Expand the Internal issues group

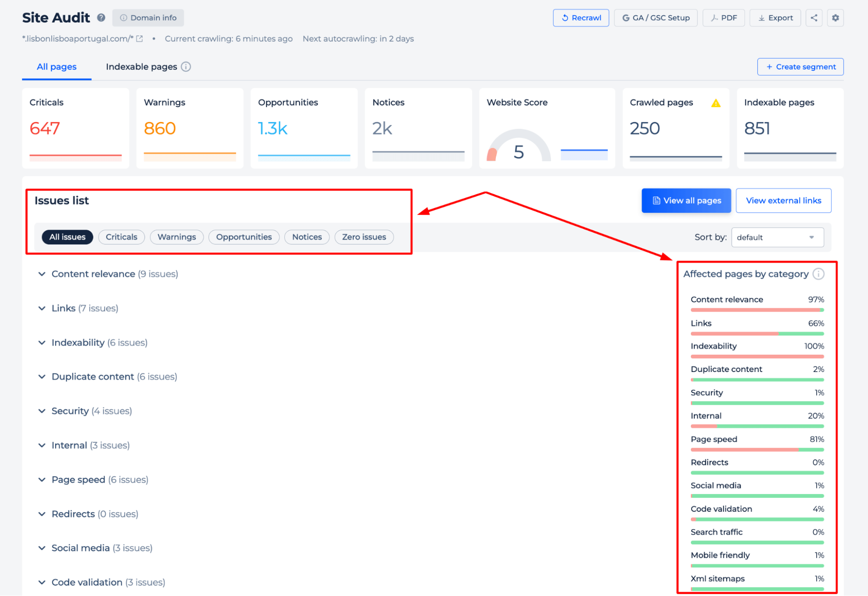coord(84,445)
